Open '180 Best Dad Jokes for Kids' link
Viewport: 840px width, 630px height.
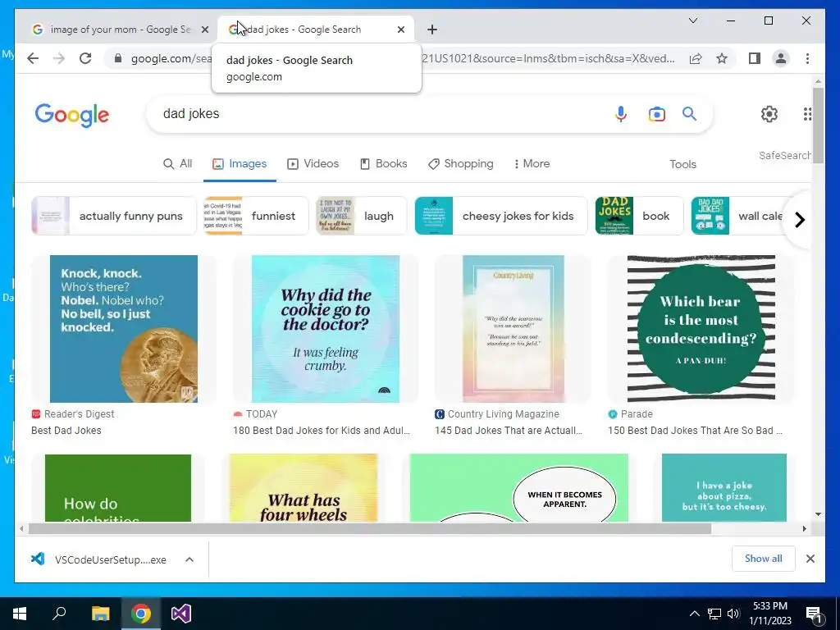(322, 430)
